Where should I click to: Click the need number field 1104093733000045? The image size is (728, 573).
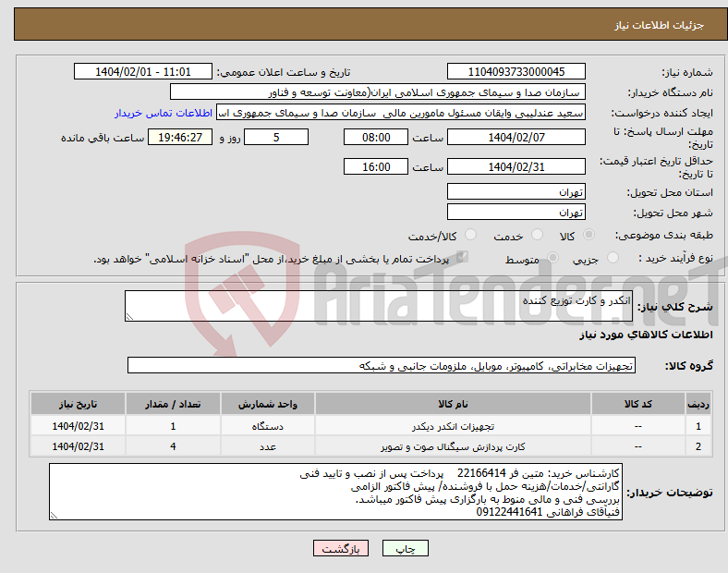pos(516,71)
